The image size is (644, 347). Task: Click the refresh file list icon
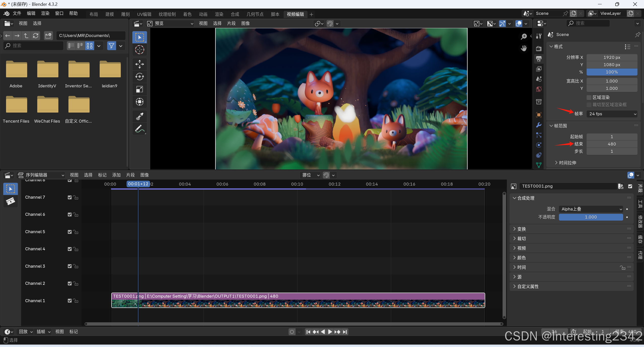(x=36, y=36)
